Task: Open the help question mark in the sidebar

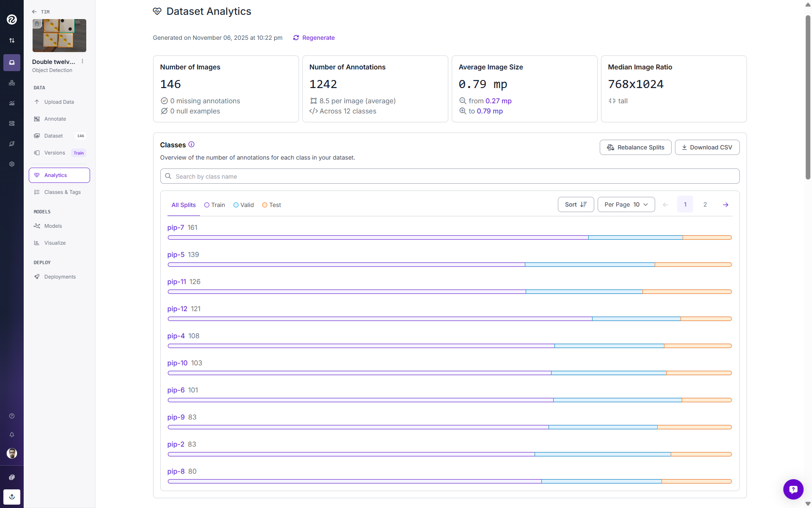Action: 12,416
